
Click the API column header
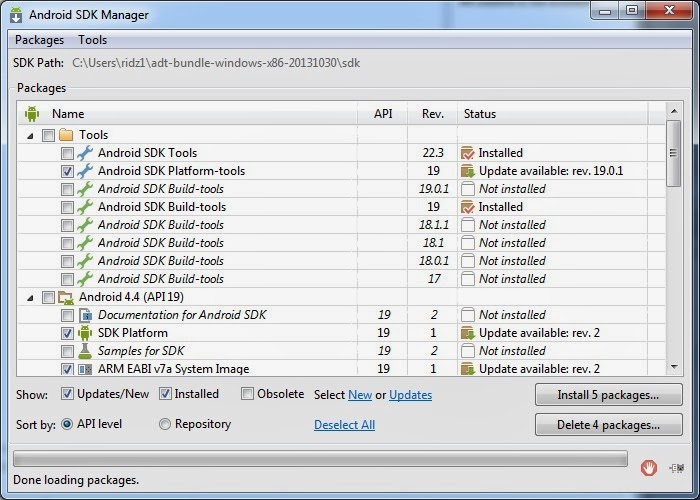(383, 114)
